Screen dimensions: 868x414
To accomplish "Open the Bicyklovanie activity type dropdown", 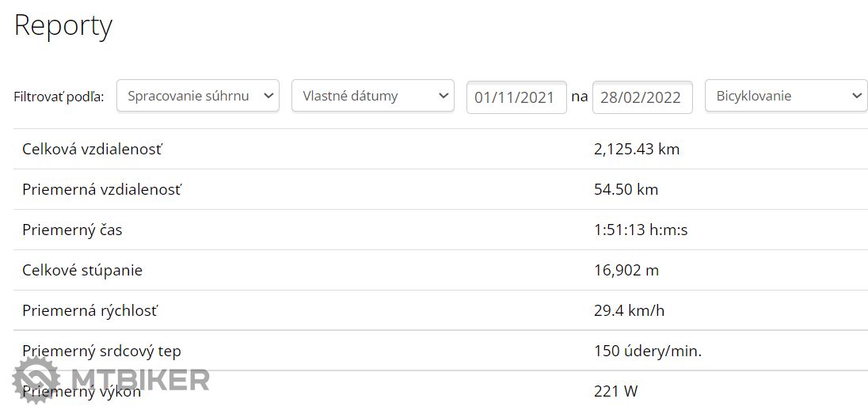I will coord(786,96).
